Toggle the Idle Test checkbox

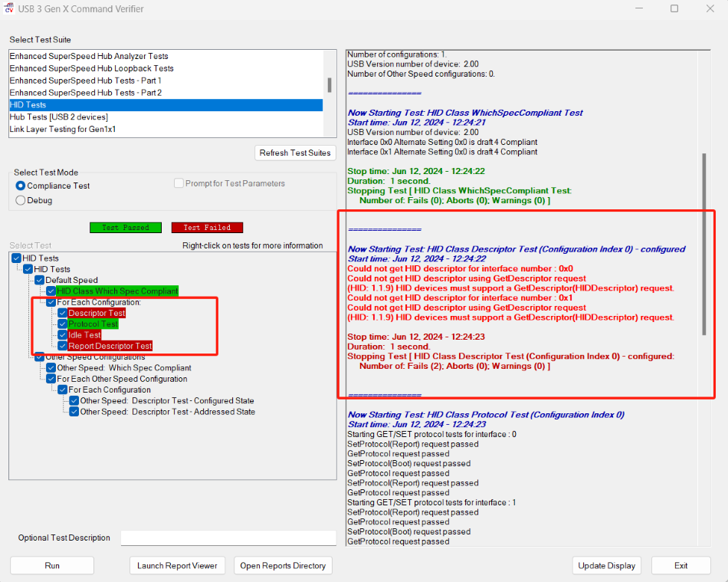pos(62,335)
